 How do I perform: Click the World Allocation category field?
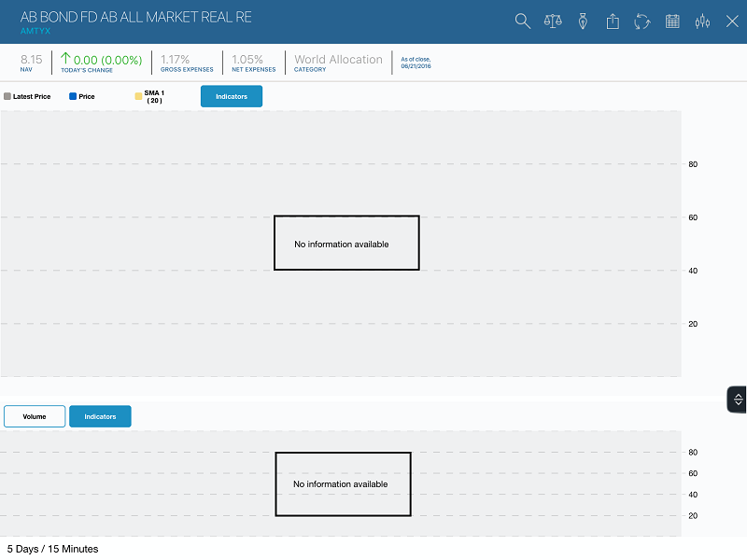pyautogui.click(x=338, y=60)
